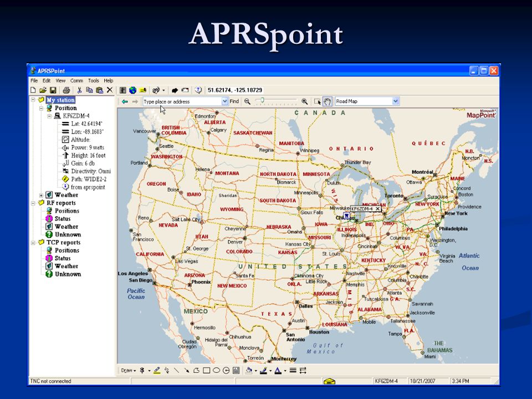Image resolution: width=532 pixels, height=399 pixels.
Task: Click the Copy icon
Action: point(89,90)
